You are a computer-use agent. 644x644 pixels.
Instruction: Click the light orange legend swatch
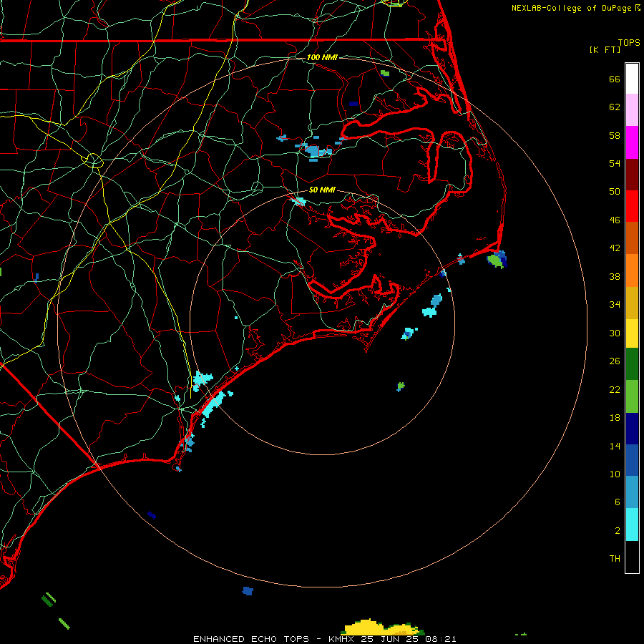(x=632, y=270)
